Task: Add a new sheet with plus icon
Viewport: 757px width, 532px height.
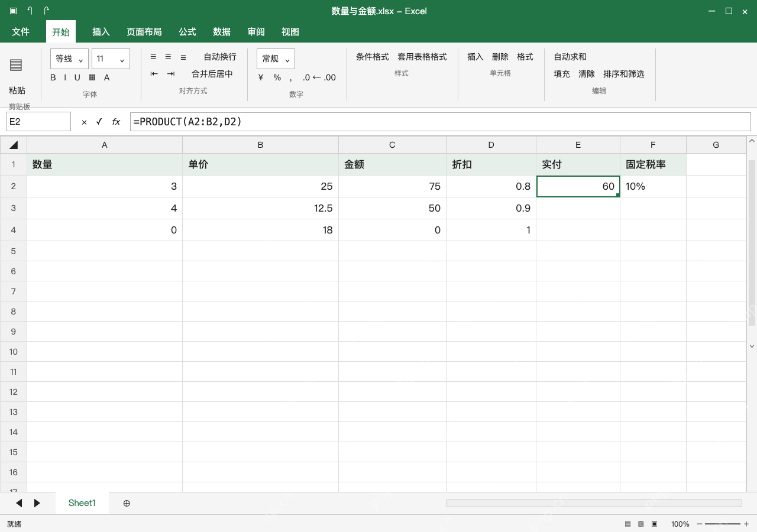Action: click(x=127, y=503)
